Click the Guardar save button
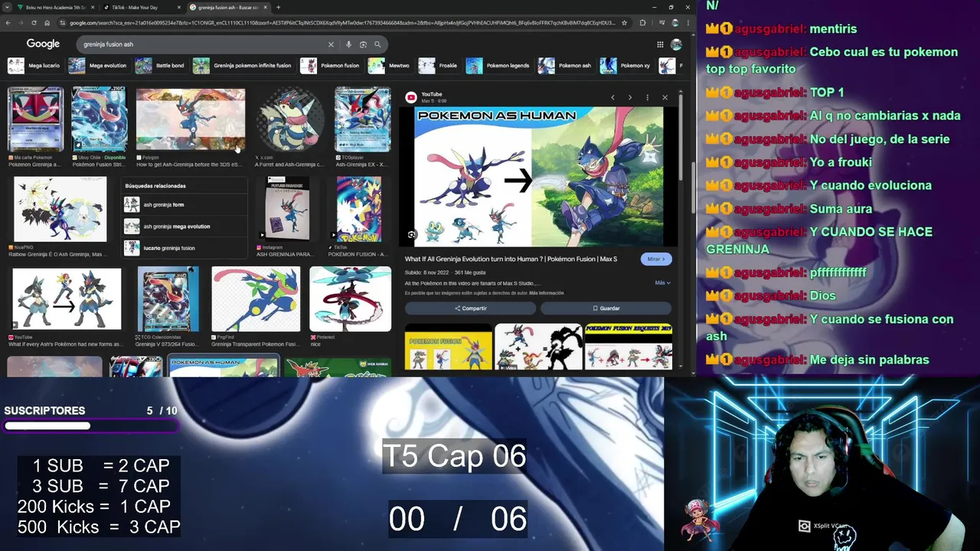This screenshot has height=551, width=980. click(x=606, y=308)
